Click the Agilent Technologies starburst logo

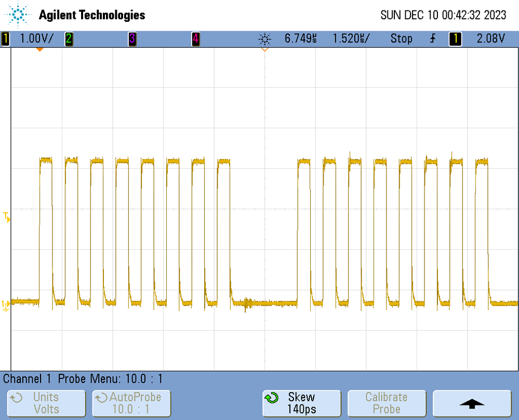[x=17, y=15]
